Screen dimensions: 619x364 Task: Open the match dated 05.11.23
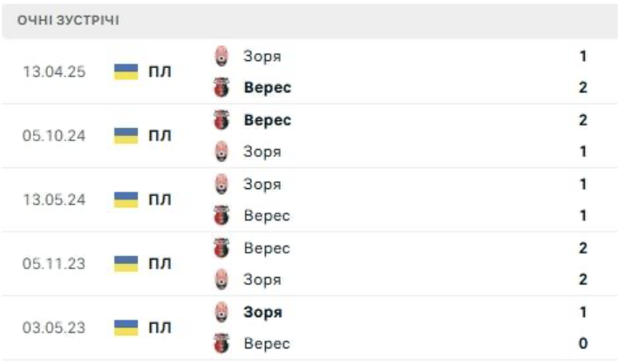pyautogui.click(x=54, y=264)
